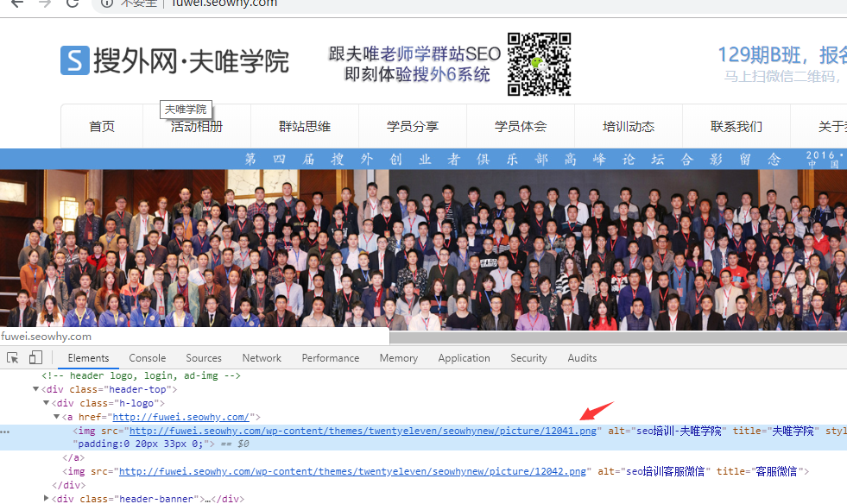
Task: Click the 12041.png image source link
Action: point(363,431)
